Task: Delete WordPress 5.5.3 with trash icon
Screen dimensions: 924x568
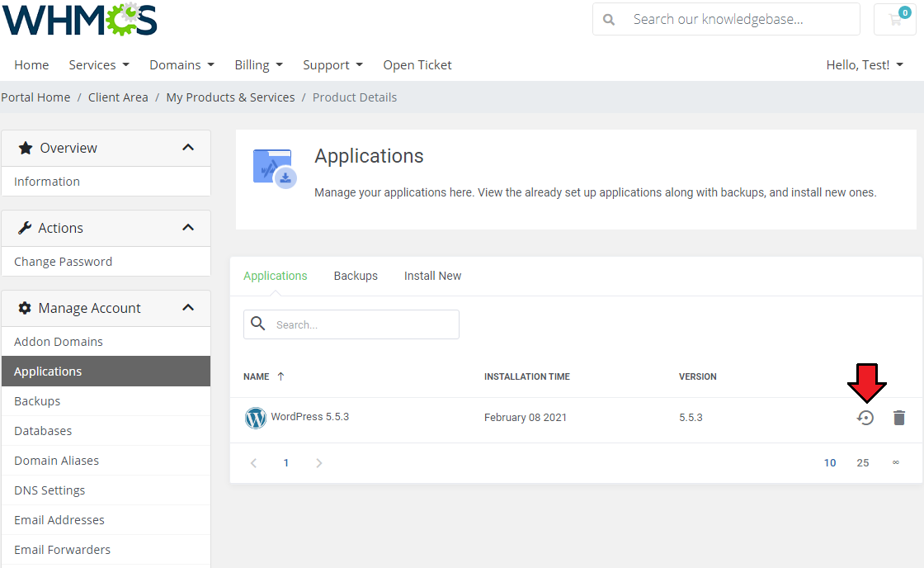Action: [898, 418]
